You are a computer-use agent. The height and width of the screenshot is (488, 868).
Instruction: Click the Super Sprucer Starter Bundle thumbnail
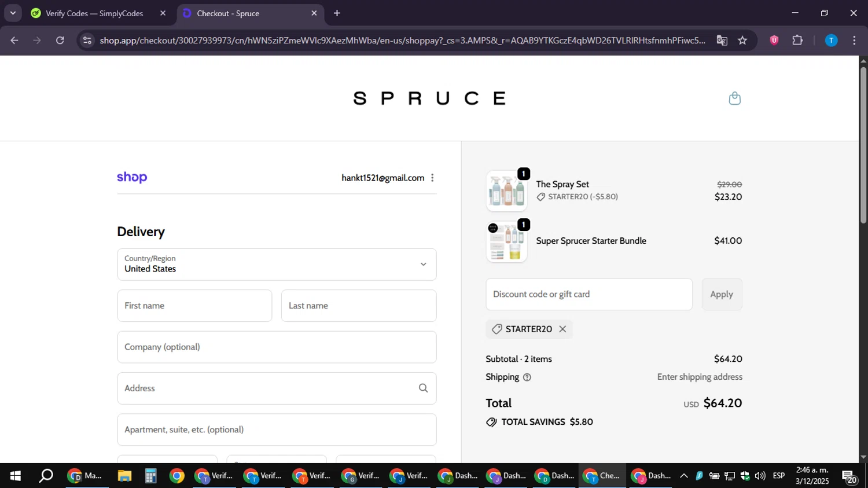tap(507, 242)
